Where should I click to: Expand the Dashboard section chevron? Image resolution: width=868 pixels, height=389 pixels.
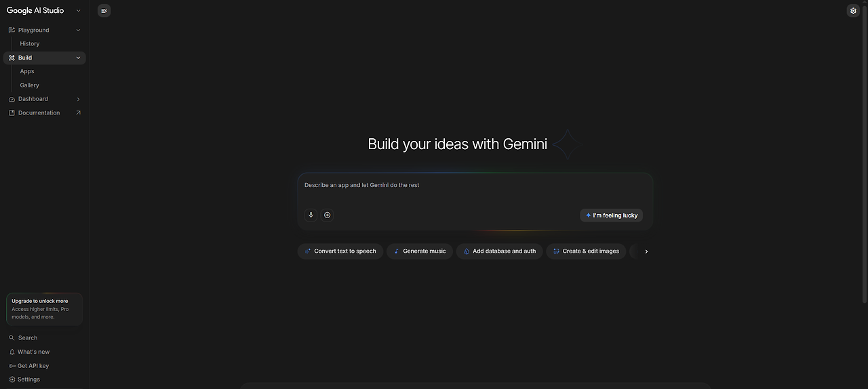[78, 99]
